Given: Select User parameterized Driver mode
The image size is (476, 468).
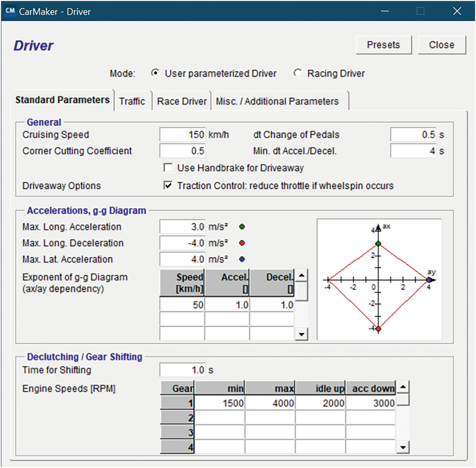Looking at the screenshot, I should pos(155,73).
